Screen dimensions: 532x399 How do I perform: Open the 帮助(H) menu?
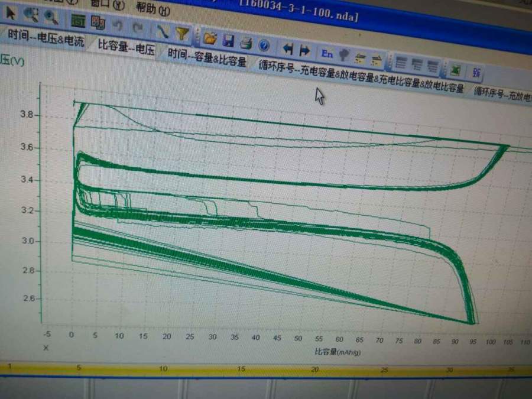(x=153, y=9)
